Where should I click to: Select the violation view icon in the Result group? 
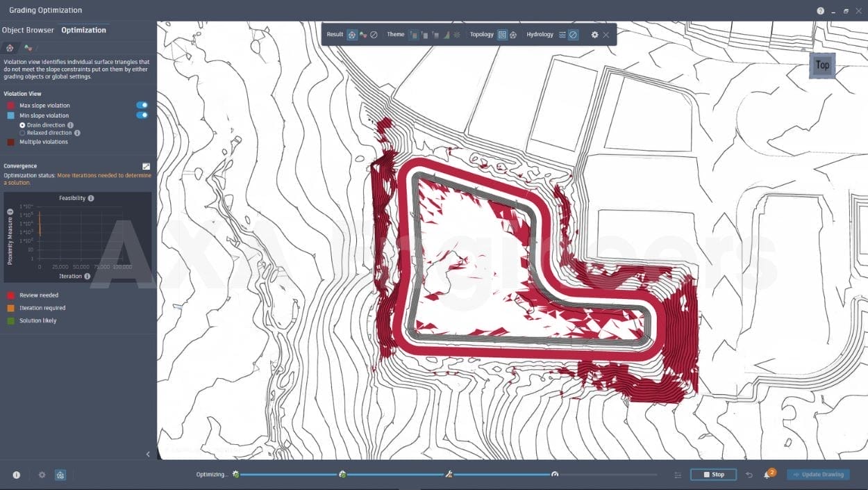[x=351, y=34]
